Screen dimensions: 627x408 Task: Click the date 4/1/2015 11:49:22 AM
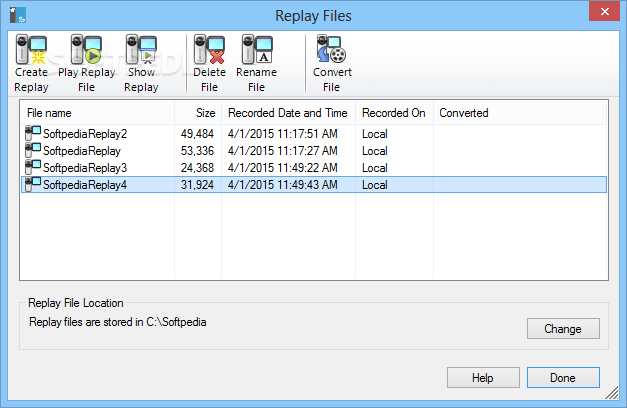[x=283, y=168]
